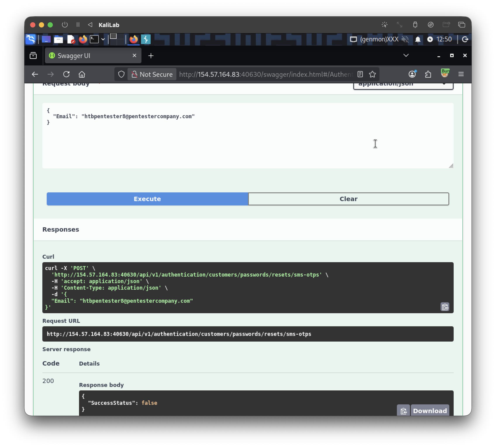The image size is (496, 448).
Task: Close the Swagger UI tab
Action: (x=134, y=56)
